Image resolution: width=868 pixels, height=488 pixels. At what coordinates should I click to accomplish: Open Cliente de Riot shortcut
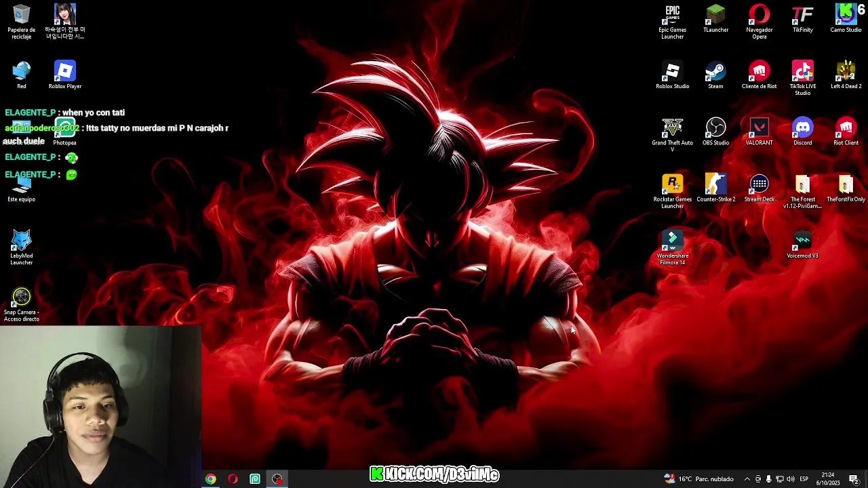click(x=759, y=75)
